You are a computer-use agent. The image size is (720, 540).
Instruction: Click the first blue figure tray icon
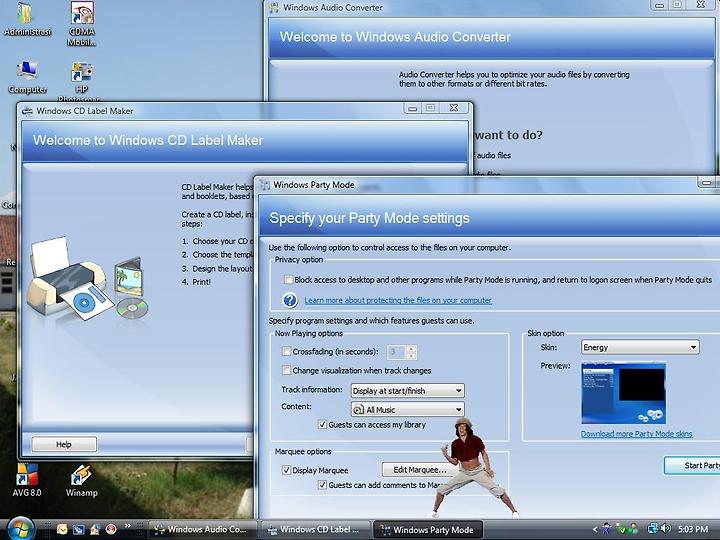coord(607,529)
